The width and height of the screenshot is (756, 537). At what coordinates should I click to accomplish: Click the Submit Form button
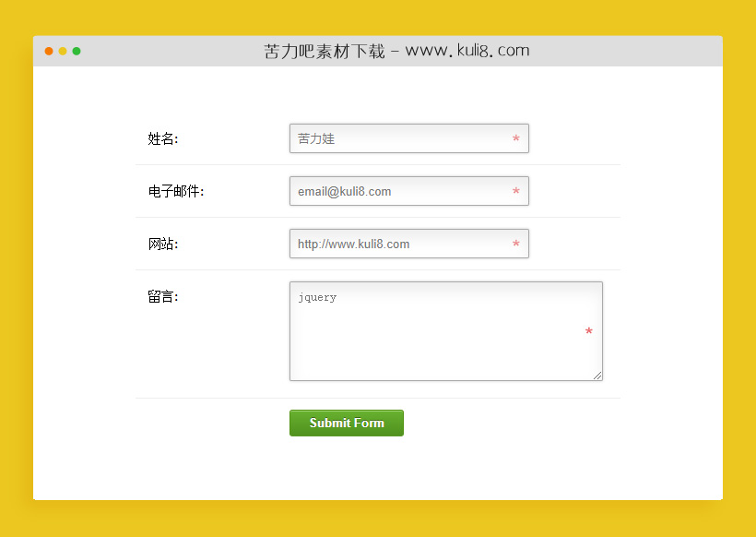click(x=346, y=423)
